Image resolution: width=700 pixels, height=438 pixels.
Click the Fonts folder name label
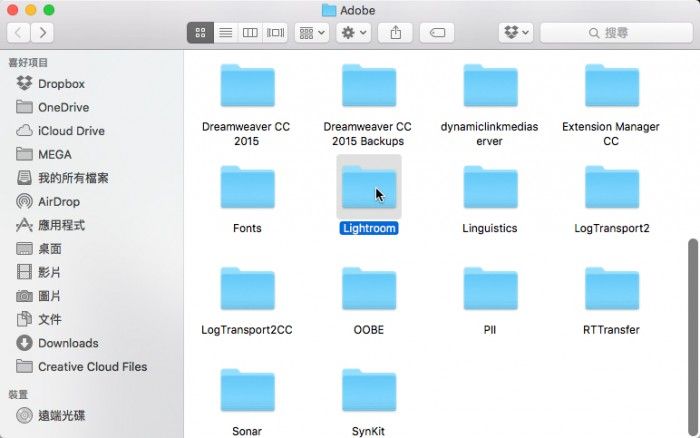(x=247, y=228)
